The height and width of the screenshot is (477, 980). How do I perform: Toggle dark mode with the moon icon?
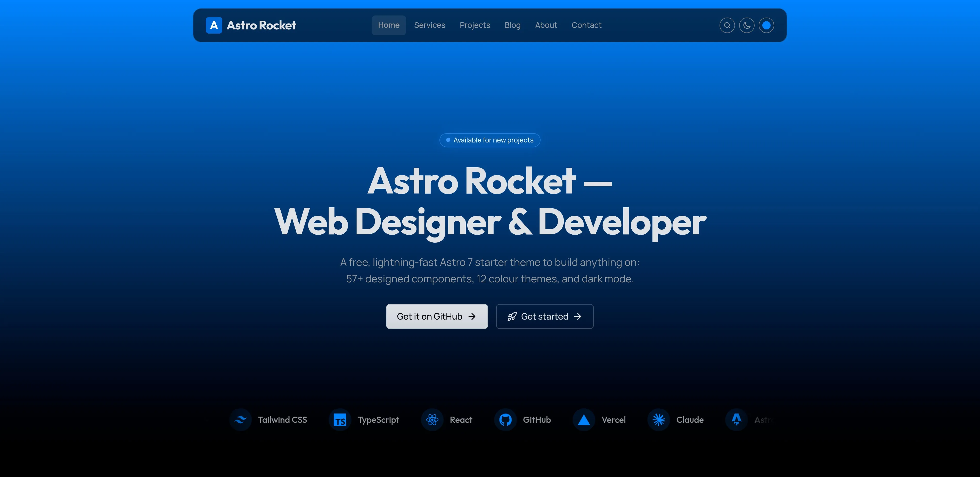point(747,26)
